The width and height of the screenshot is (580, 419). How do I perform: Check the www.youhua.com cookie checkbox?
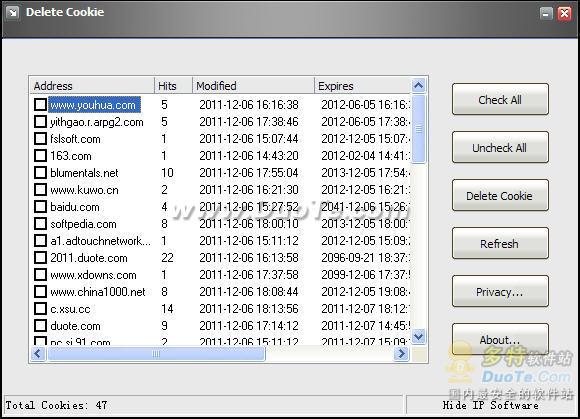pos(40,105)
